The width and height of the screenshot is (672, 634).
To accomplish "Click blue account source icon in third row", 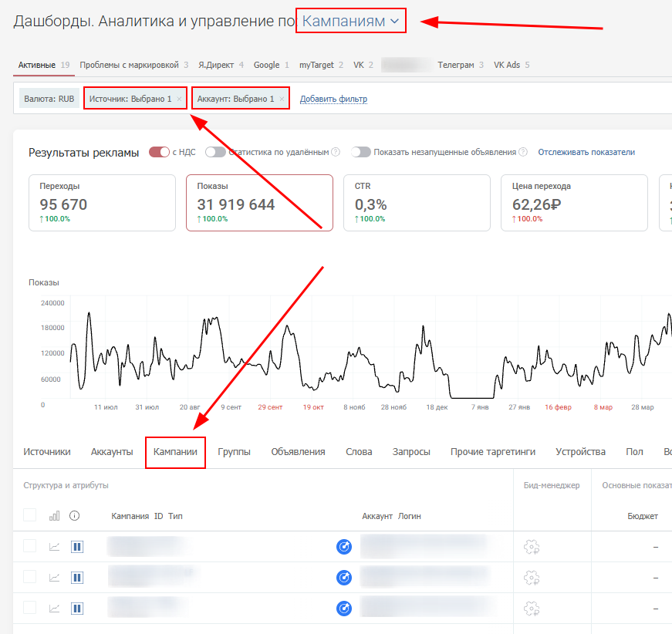I will (x=344, y=609).
